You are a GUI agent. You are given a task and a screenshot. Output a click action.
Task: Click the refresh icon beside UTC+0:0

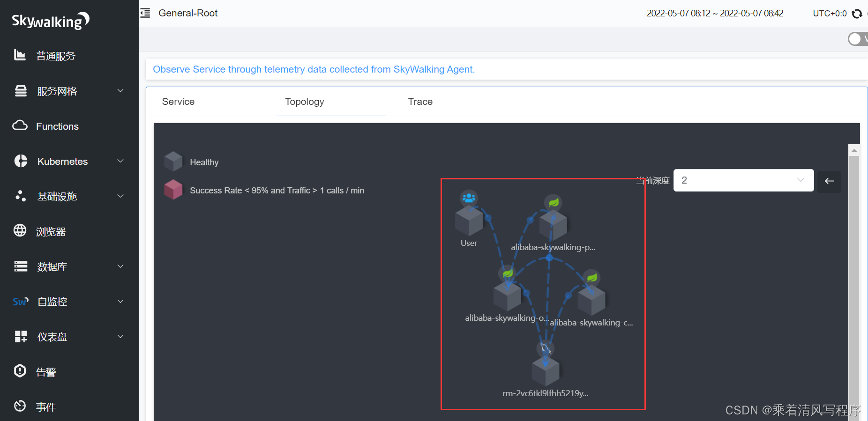[x=857, y=14]
